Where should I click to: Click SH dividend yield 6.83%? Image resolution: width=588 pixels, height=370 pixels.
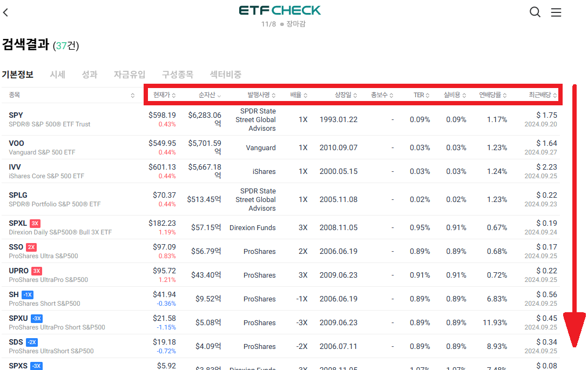point(497,299)
